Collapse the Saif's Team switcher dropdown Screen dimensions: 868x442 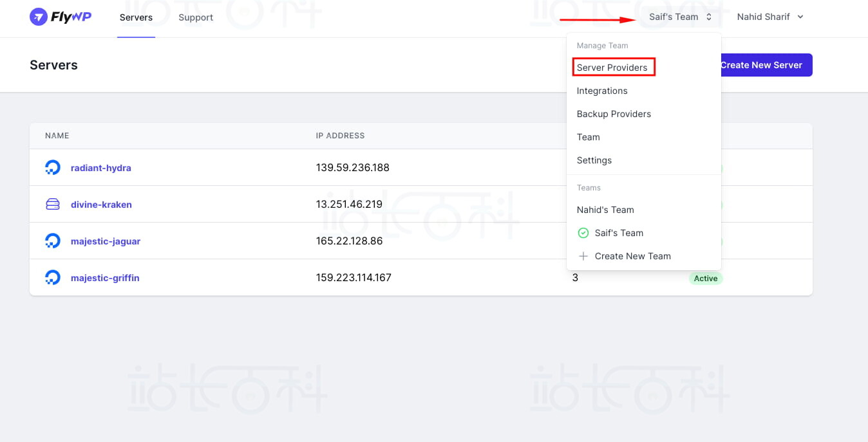click(680, 17)
